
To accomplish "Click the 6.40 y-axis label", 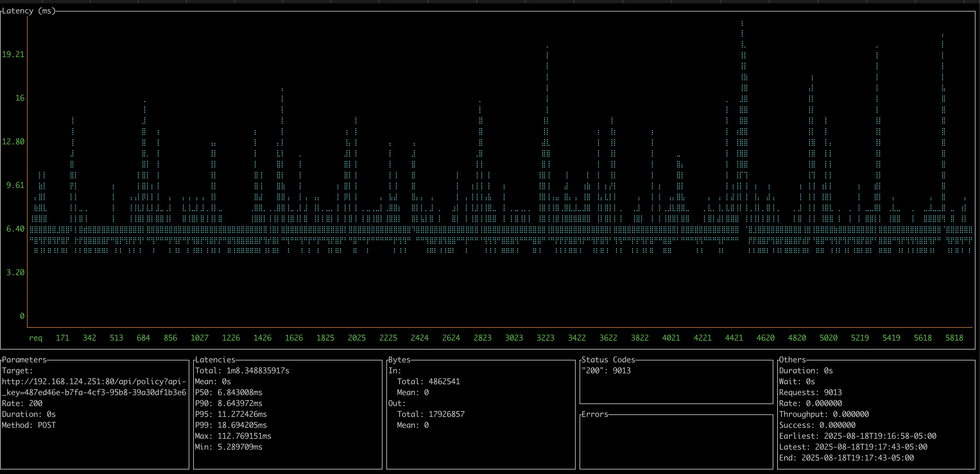I will 15,229.
